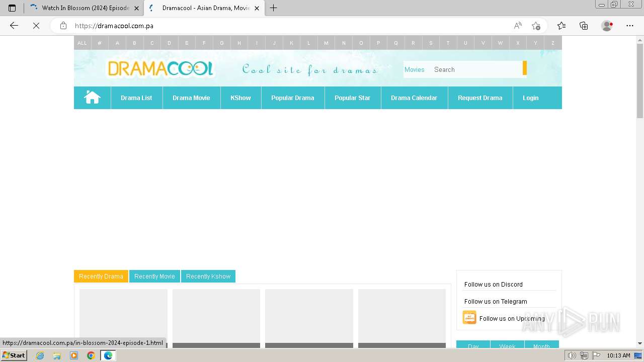Open a new browser tab

pos(274,8)
